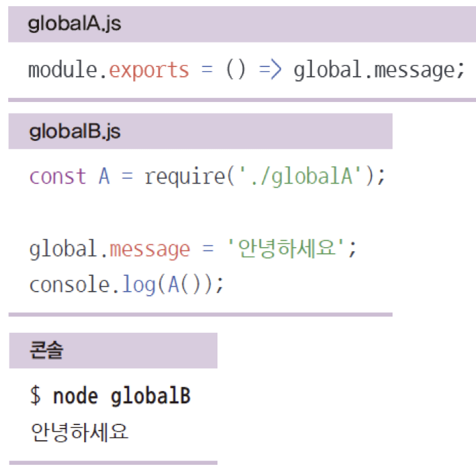Screen dimensions: 476x471
Task: Click the const A = require line
Action: tap(207, 177)
